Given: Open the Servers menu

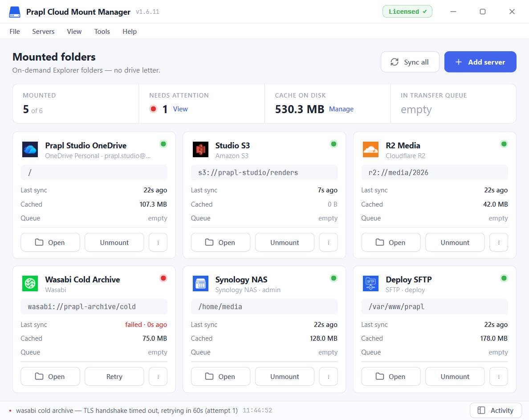Looking at the screenshot, I should coord(43,31).
